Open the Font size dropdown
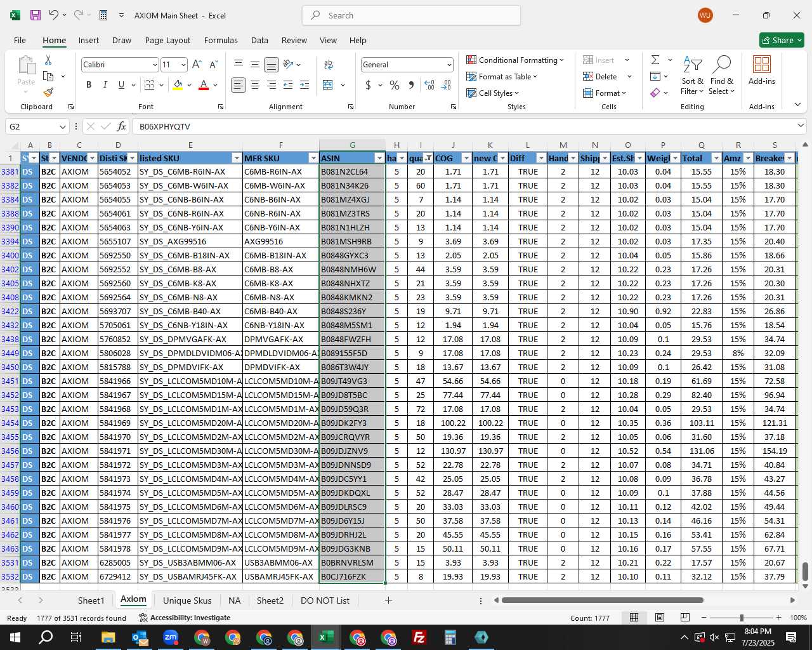This screenshot has height=650, width=812. [183, 65]
